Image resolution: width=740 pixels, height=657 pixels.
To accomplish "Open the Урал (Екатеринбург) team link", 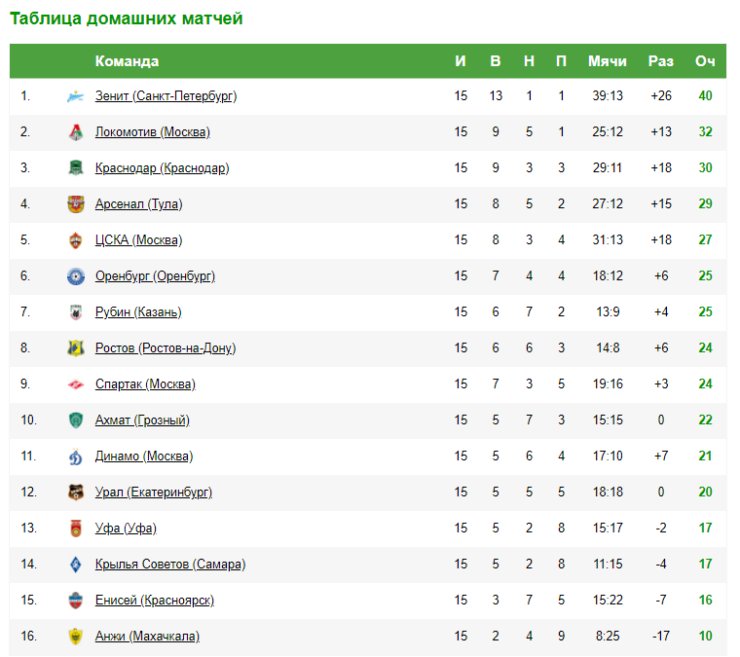I will point(153,492).
